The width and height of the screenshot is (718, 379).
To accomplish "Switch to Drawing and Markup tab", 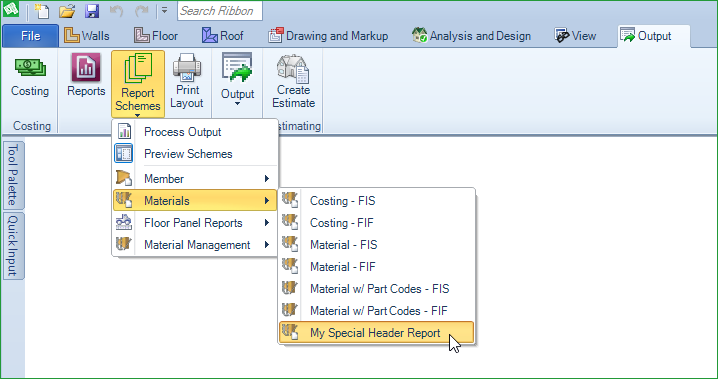I will point(328,36).
